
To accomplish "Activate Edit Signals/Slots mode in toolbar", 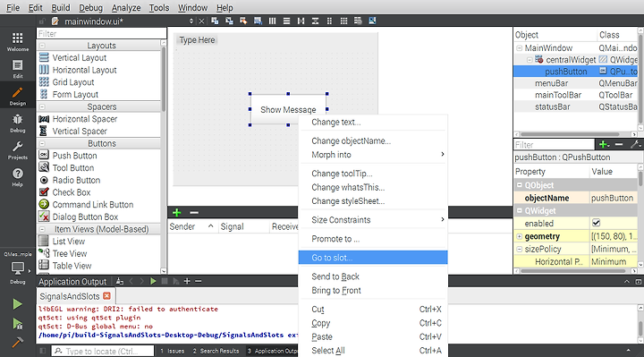I will coord(229,21).
